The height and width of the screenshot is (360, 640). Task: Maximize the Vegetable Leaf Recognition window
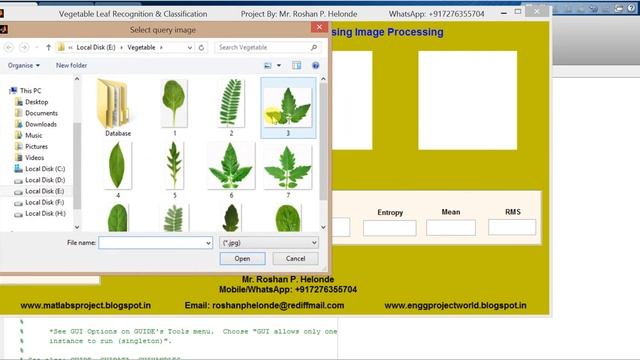518,12
